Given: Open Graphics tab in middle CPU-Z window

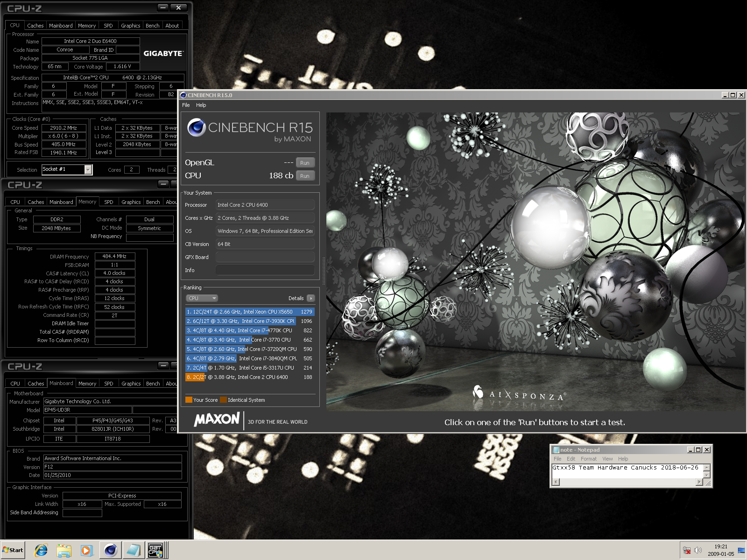Looking at the screenshot, I should coord(131,202).
